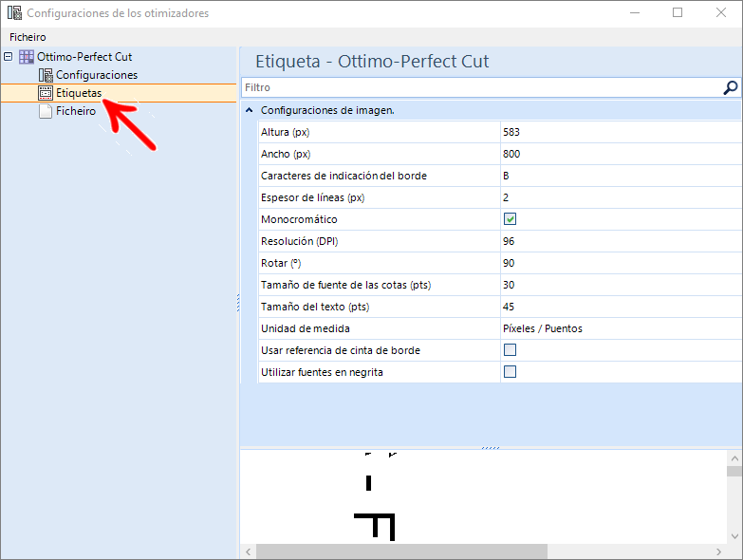Collapse the Ottimo-Perfect Cut tree node
743x560 pixels.
pos(8,56)
